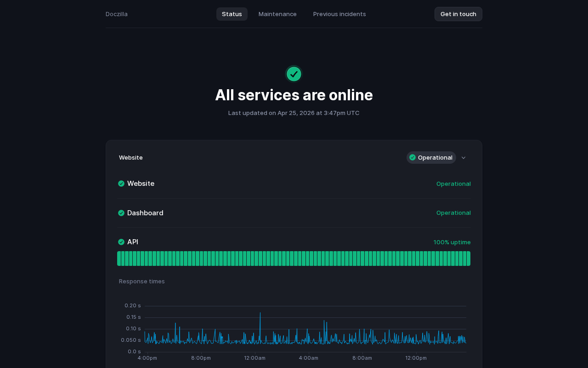Screen dimensions: 588x368
Task: Click the Doczilla brand link
Action: point(117,14)
